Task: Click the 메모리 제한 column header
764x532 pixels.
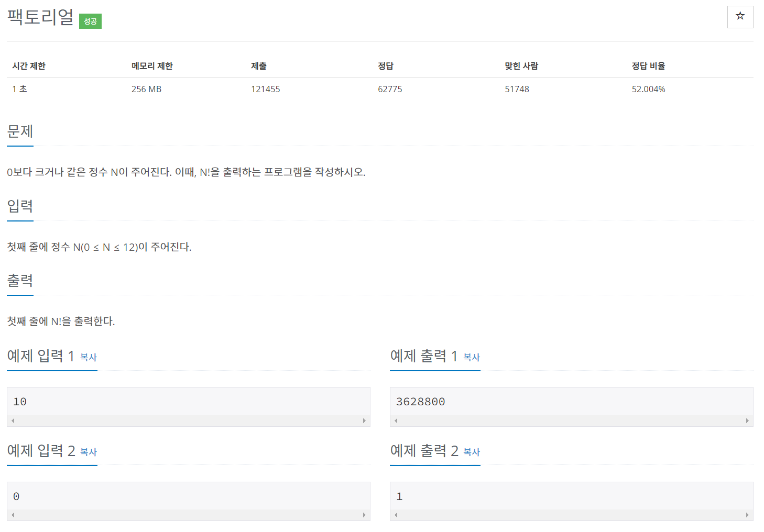Action: click(152, 66)
